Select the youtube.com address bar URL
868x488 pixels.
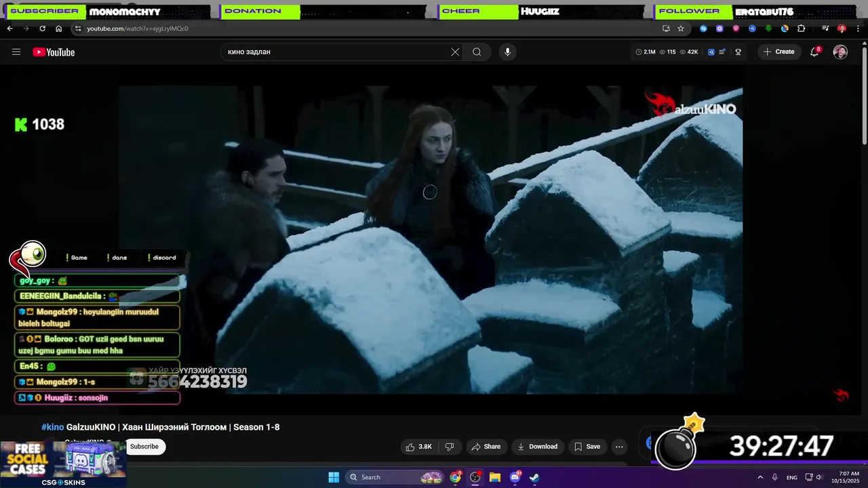[x=138, y=28]
